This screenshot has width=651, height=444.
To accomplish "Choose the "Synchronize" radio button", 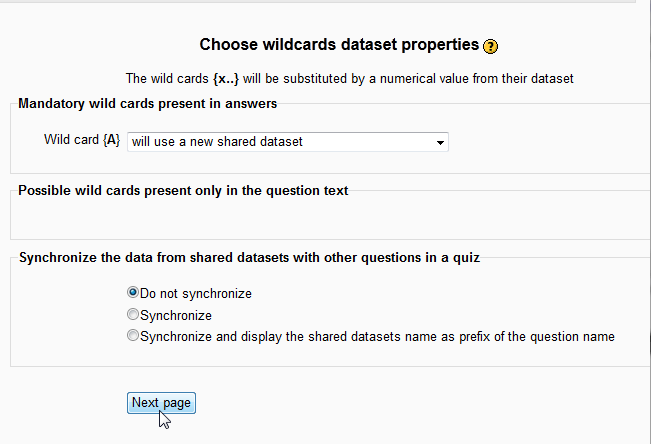I will tap(133, 314).
